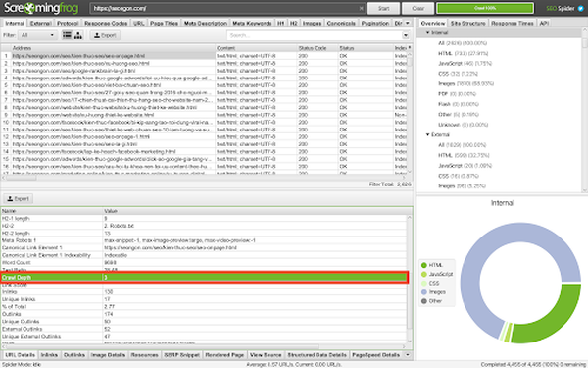Open the Page Titles tab
The height and width of the screenshot is (368, 588).
[165, 23]
